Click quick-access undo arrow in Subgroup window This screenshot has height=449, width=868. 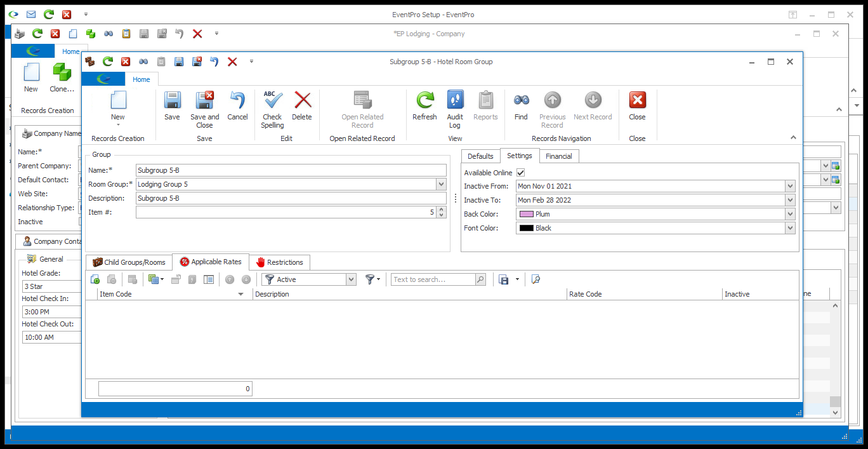point(214,62)
